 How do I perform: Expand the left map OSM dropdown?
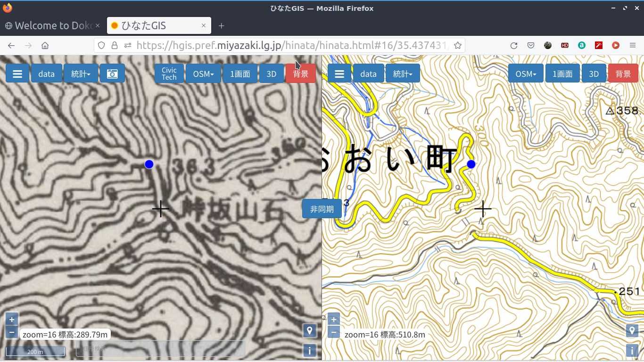click(203, 74)
